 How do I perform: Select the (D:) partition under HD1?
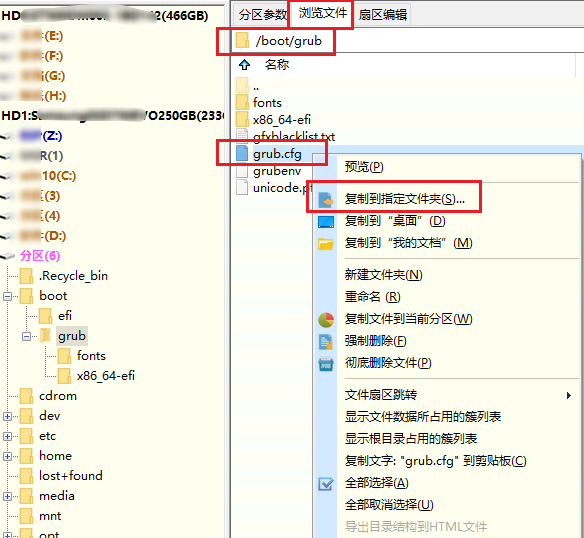tap(43, 236)
